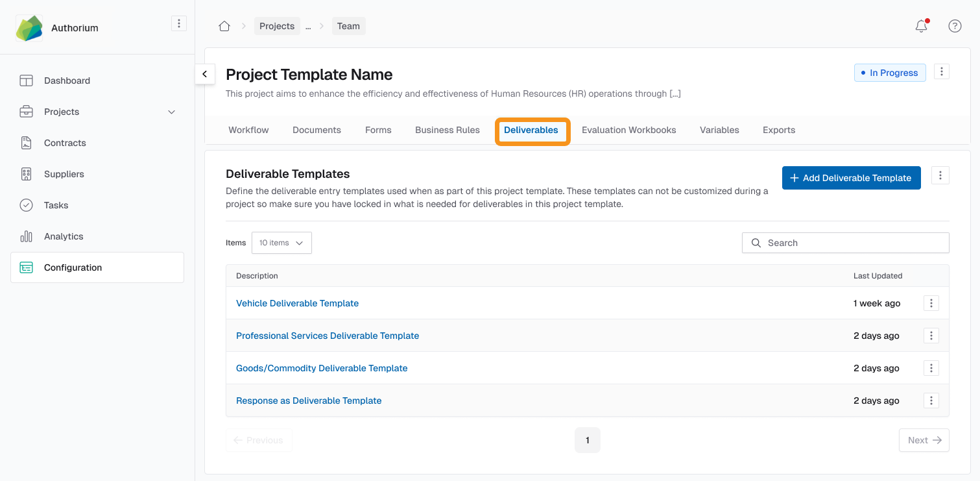Click the Add Deliverable Template button
The height and width of the screenshot is (481, 980).
(x=851, y=177)
